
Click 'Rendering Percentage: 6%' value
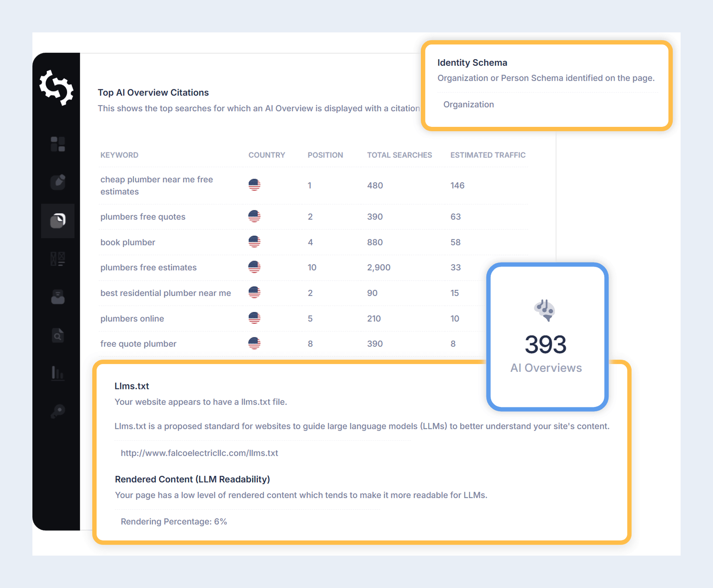pos(174,522)
